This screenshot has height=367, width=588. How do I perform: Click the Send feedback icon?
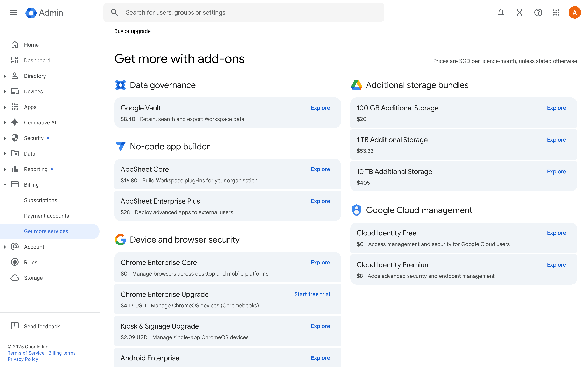pyautogui.click(x=15, y=326)
